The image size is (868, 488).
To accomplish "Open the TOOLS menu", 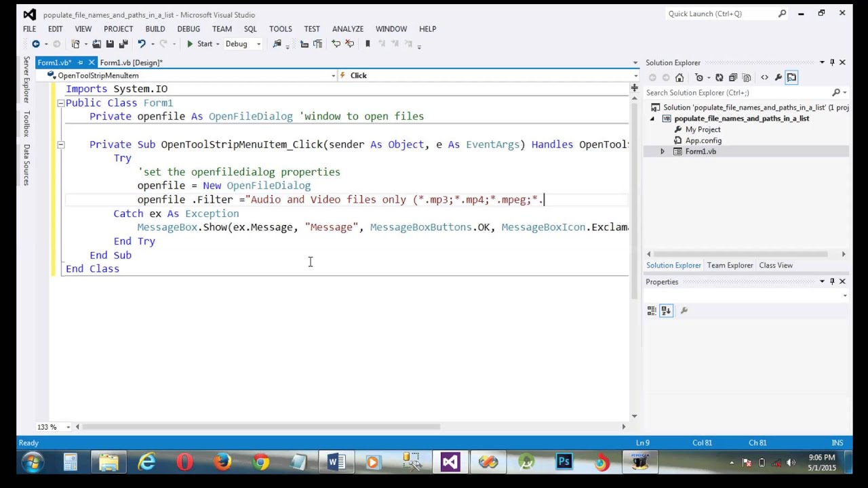I will click(x=280, y=29).
